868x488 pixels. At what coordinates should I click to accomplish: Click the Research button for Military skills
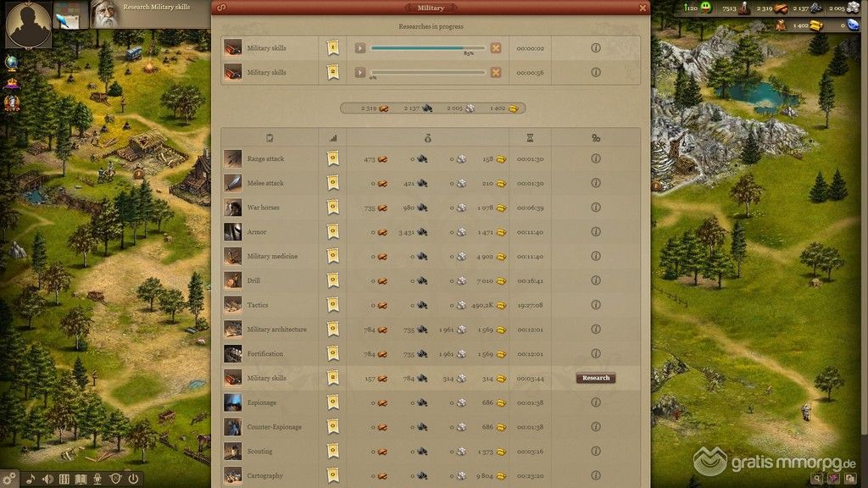[x=596, y=378]
